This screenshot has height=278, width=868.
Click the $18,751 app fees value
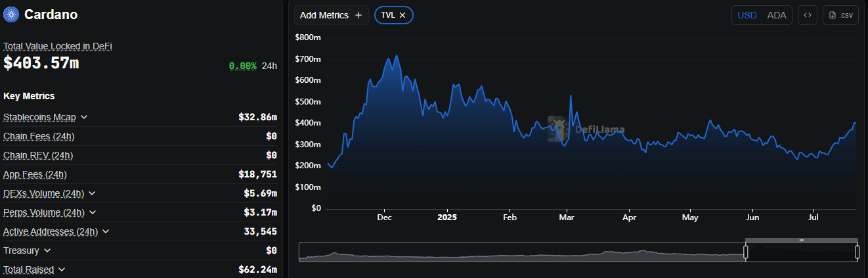click(257, 174)
